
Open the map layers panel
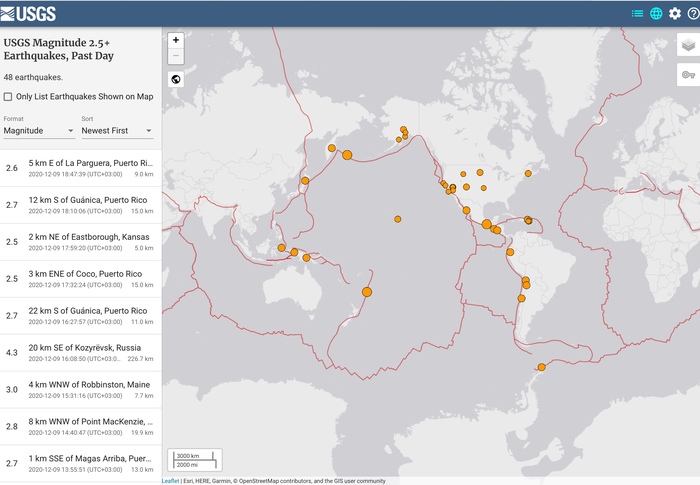[687, 44]
